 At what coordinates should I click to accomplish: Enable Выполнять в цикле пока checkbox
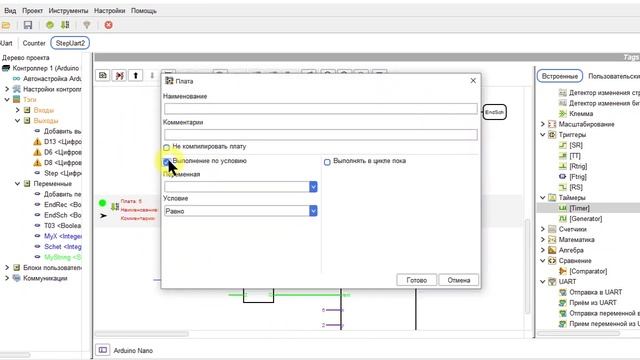(327, 162)
